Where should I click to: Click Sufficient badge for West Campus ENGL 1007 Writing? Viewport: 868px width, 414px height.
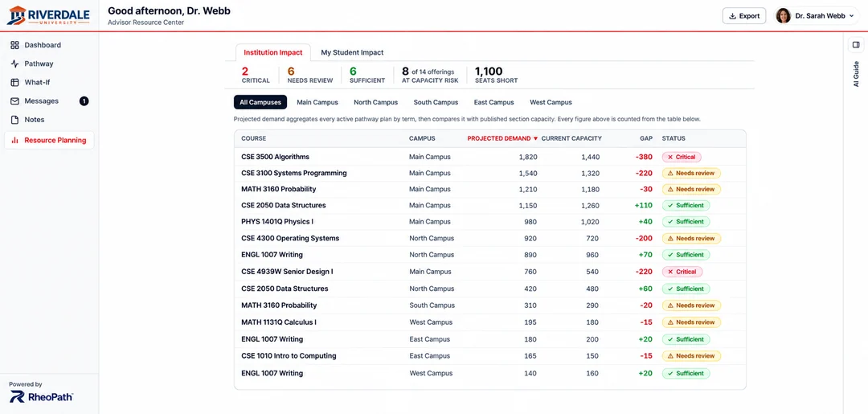click(x=686, y=374)
